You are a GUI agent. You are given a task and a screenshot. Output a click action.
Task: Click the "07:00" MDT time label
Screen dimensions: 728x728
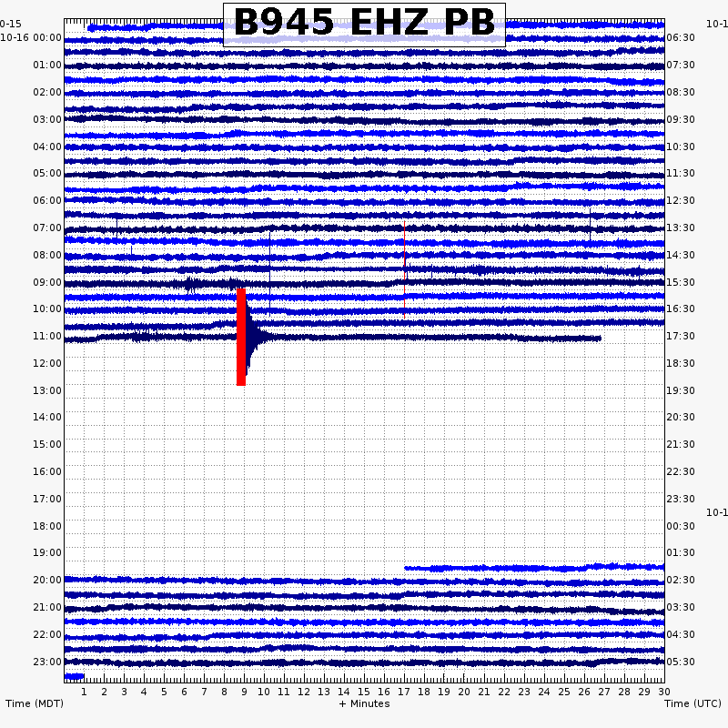tap(47, 228)
